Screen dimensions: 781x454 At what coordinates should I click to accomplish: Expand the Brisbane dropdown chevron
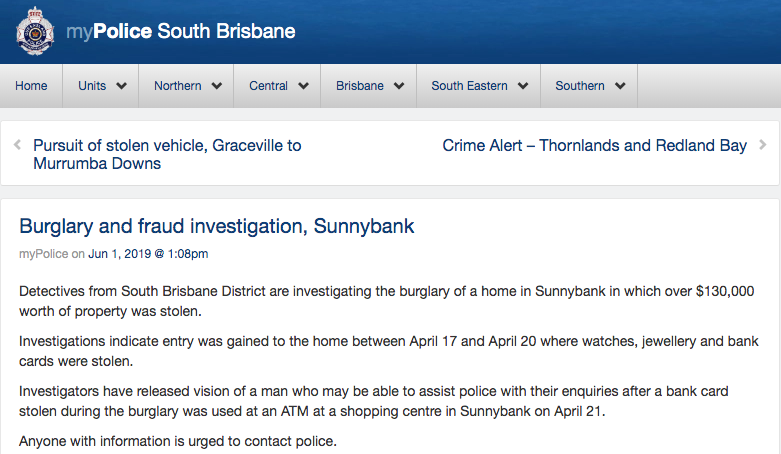398,86
